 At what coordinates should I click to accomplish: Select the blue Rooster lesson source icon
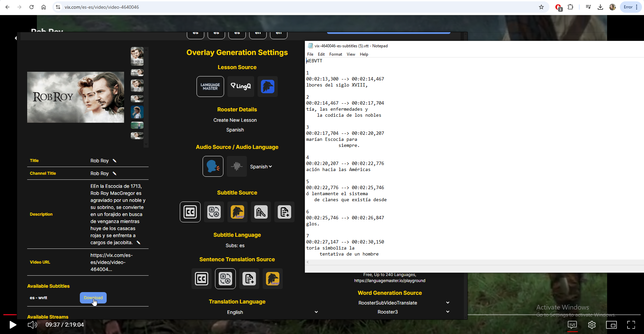(267, 87)
